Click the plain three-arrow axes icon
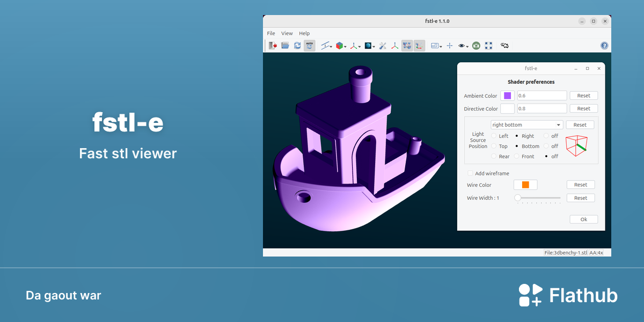This screenshot has height=322, width=644. [395, 46]
